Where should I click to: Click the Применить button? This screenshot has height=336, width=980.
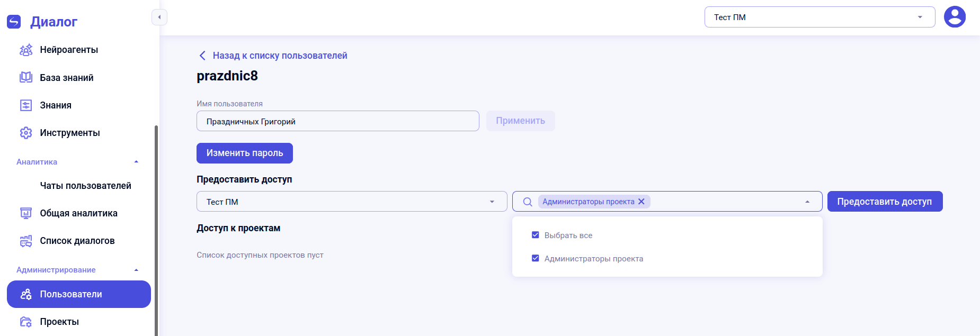click(x=520, y=121)
